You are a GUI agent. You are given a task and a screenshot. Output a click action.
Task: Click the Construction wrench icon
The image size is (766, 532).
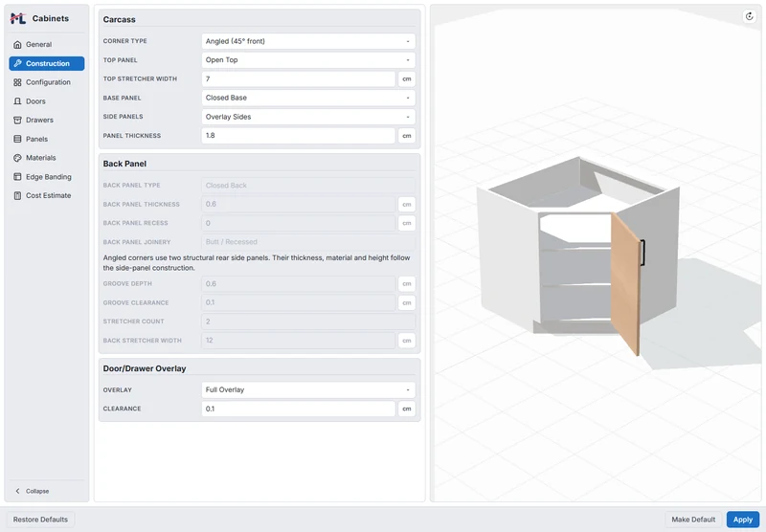pos(17,63)
